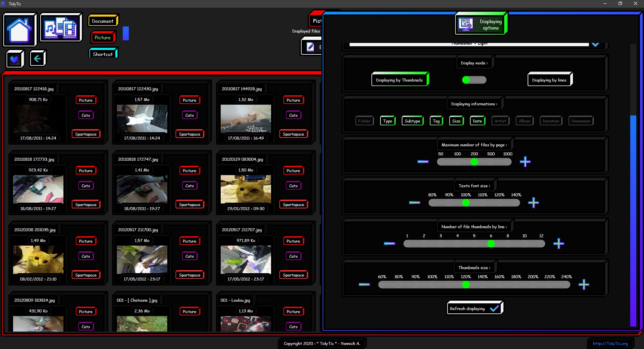Open thumbnail of 20110818 172733.jpg
Viewport: 644px width, 349px height.
point(38,189)
